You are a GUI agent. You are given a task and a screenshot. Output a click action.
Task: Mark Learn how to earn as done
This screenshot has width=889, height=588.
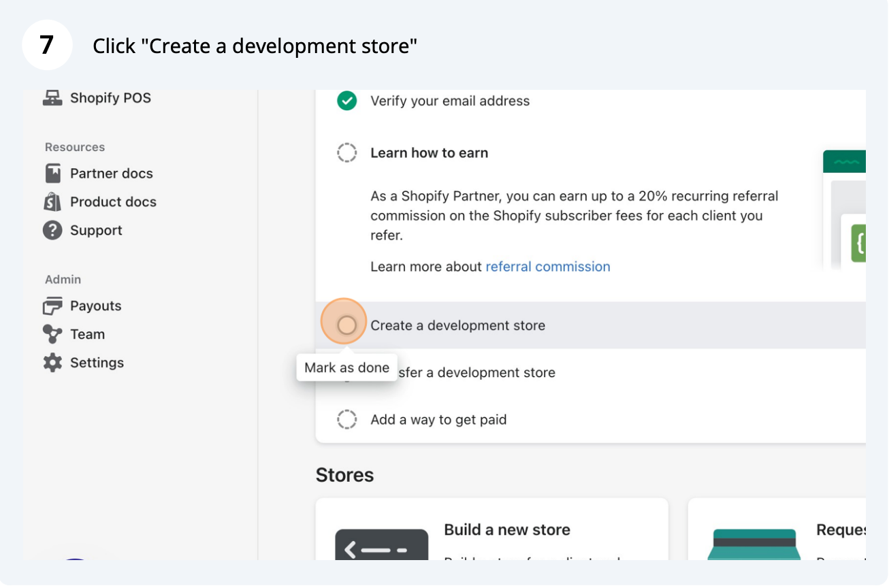tap(347, 153)
